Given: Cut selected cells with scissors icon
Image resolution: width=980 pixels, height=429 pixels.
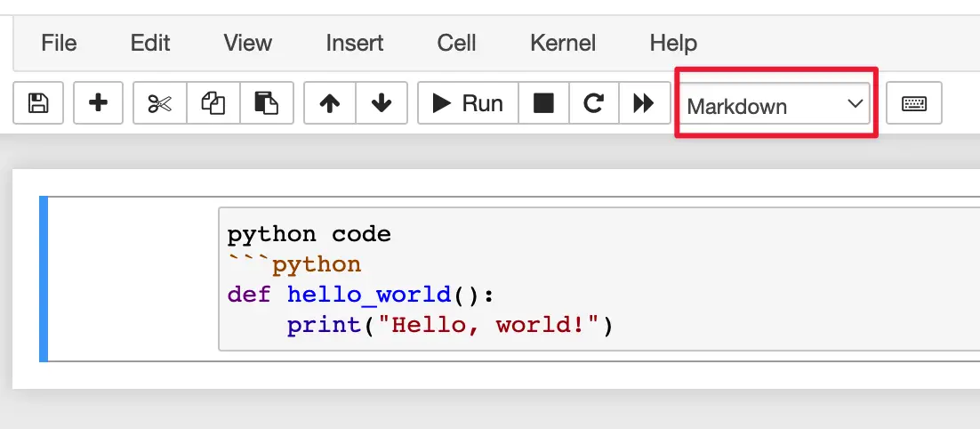Looking at the screenshot, I should pyautogui.click(x=160, y=102).
